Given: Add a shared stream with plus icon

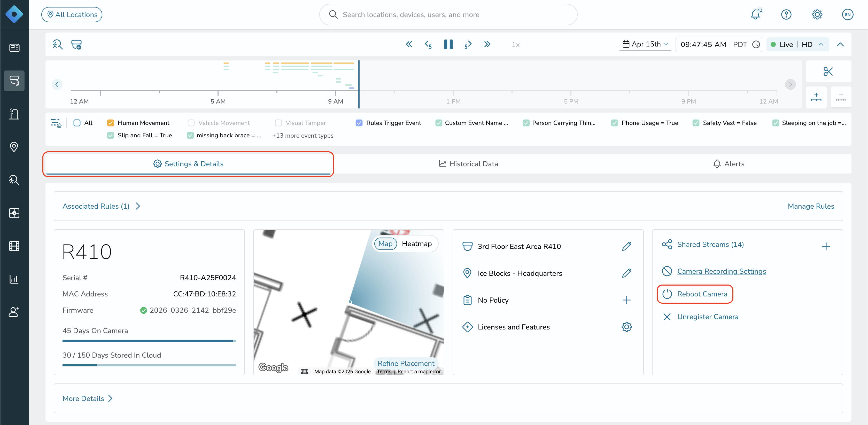Looking at the screenshot, I should point(826,246).
